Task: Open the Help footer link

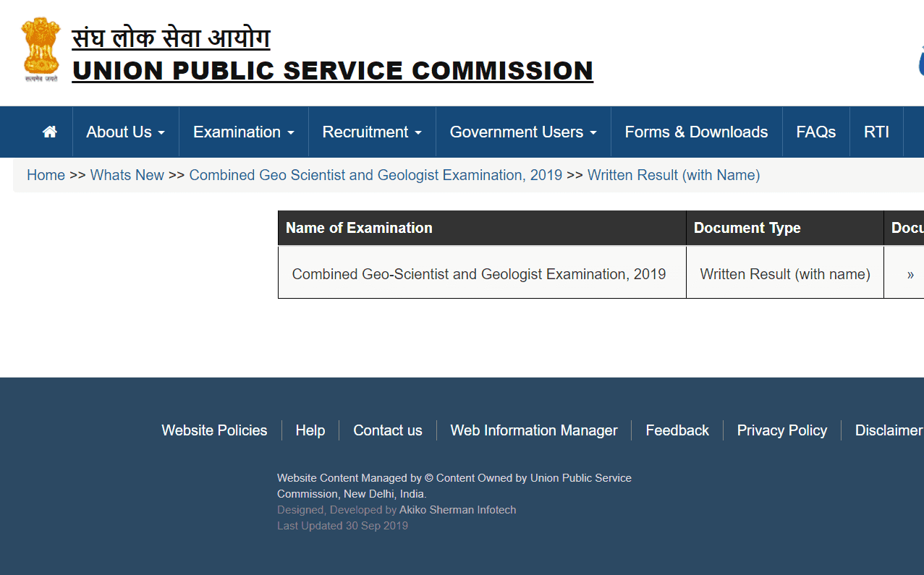Action: [310, 430]
